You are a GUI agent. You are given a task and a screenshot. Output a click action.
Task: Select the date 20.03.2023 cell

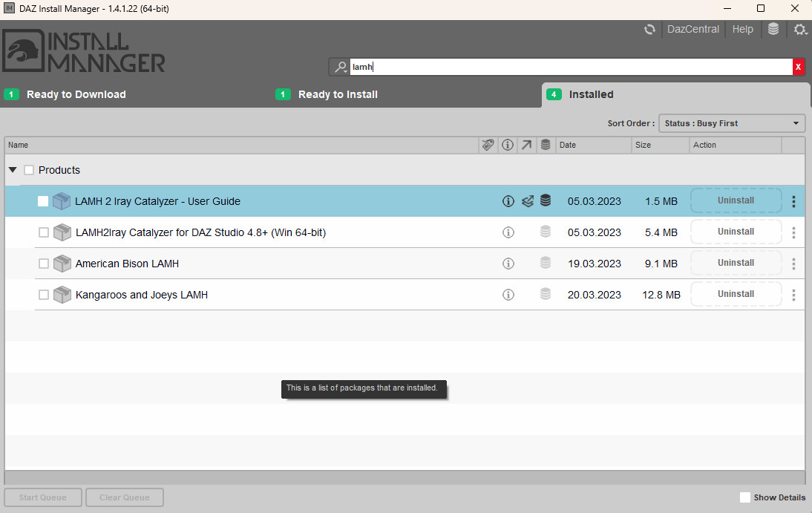594,295
